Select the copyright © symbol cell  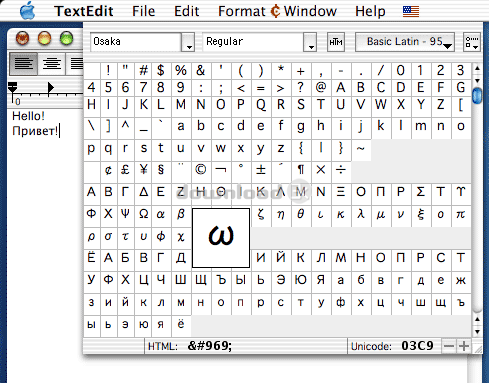pyautogui.click(x=201, y=170)
